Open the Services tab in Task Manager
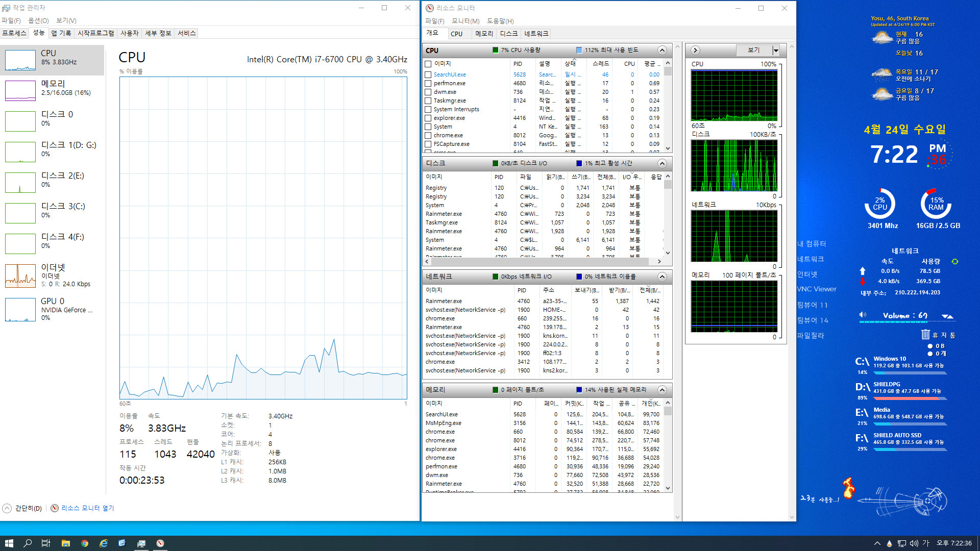 pos(186,33)
